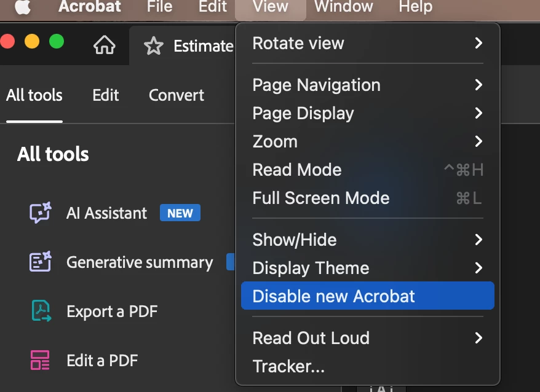Open the Acrobat application menu
This screenshot has height=392, width=540.
tap(90, 6)
